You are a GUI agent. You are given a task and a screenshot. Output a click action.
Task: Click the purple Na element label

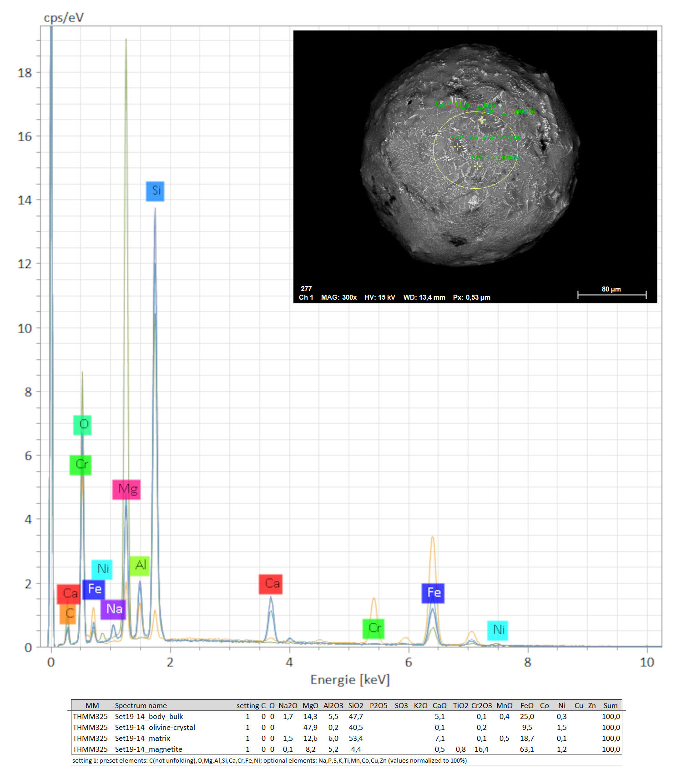tap(113, 609)
